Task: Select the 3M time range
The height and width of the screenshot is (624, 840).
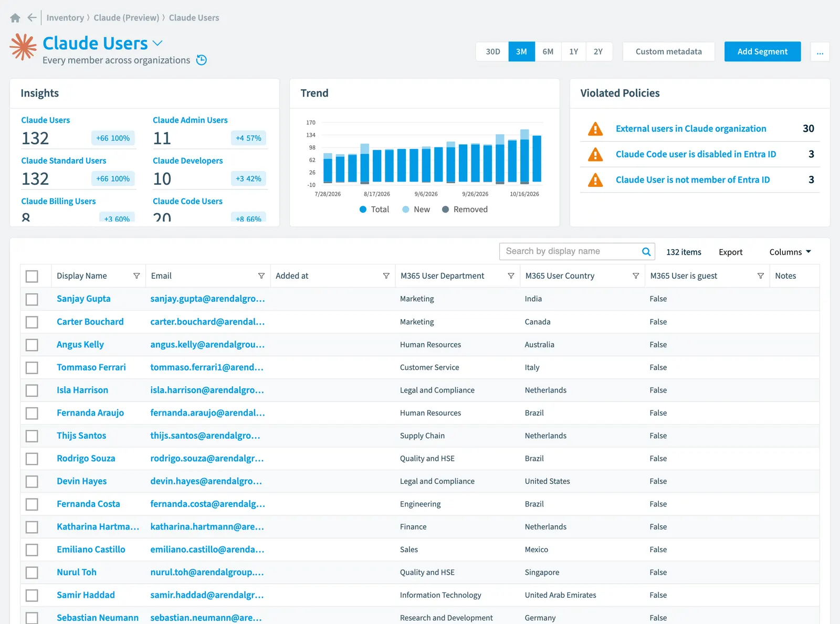Action: (521, 51)
